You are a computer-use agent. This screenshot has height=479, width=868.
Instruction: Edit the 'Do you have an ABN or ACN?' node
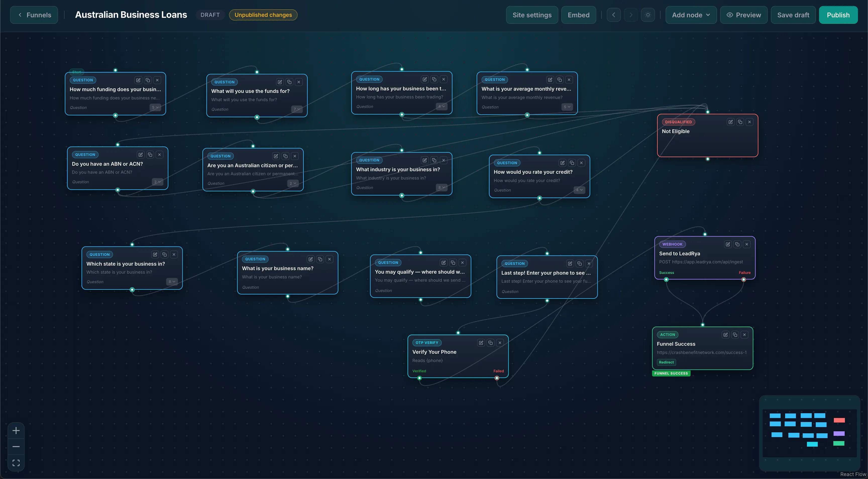140,155
